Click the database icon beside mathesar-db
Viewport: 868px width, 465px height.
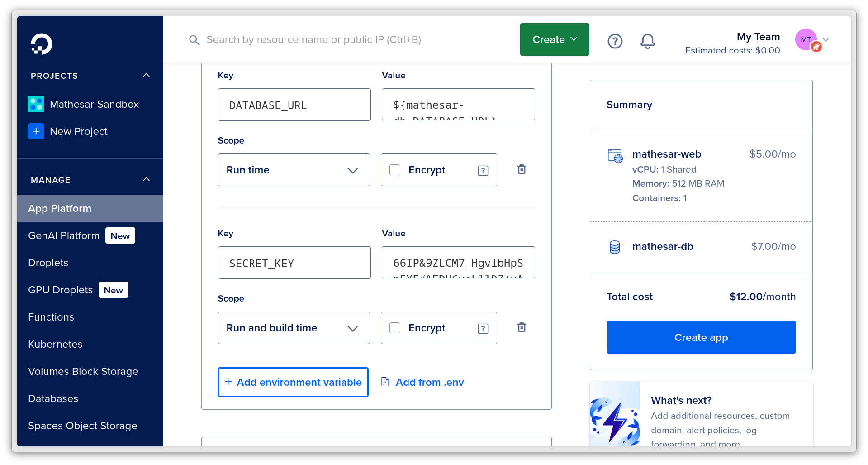point(615,247)
